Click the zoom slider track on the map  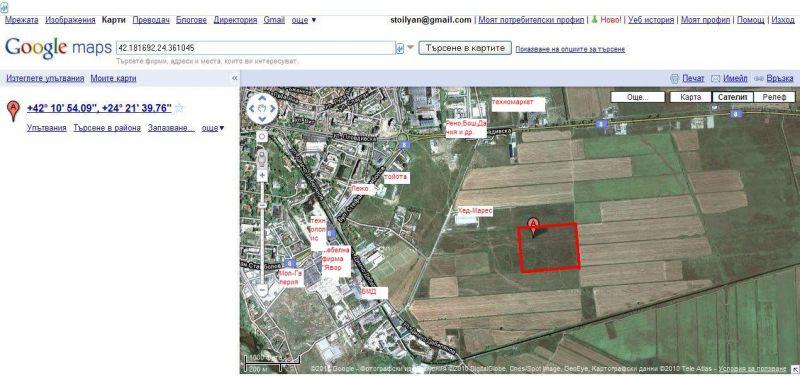(262, 232)
